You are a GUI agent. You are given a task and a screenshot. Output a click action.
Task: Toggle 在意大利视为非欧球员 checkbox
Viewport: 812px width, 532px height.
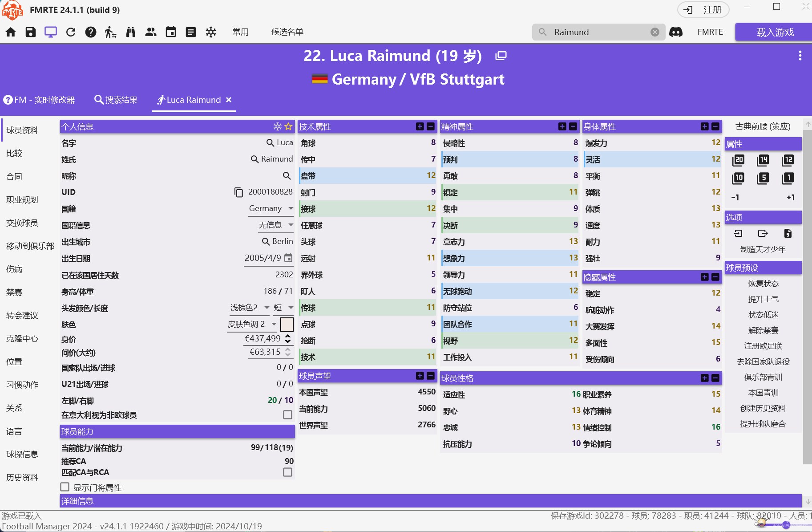click(x=288, y=414)
